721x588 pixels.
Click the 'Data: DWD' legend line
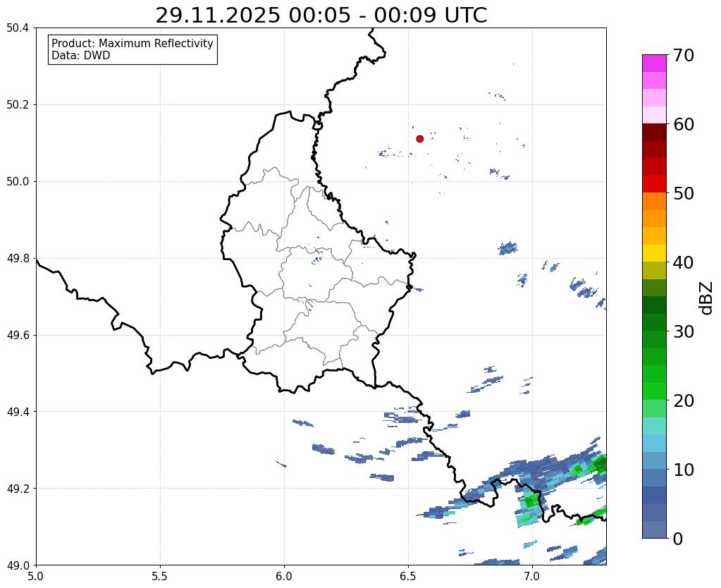tap(81, 56)
